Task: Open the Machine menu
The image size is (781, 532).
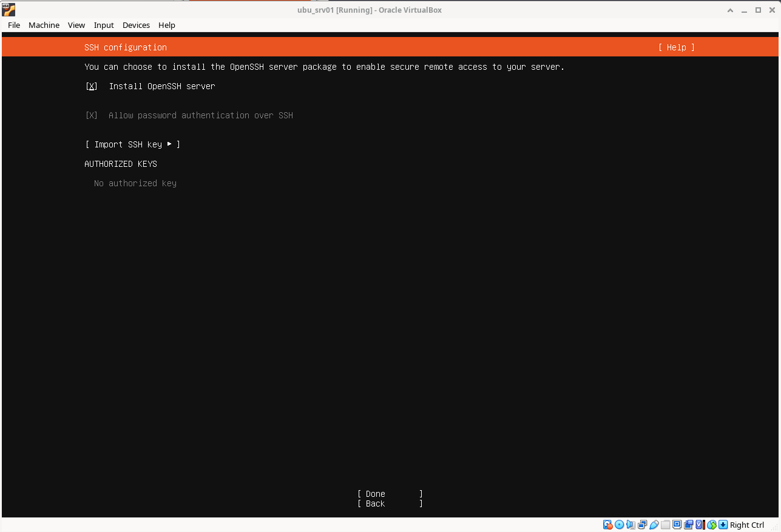Action: pyautogui.click(x=44, y=25)
